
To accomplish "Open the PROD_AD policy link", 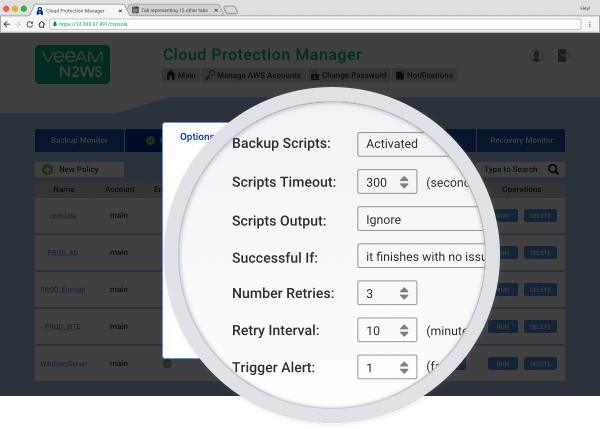I will (x=63, y=253).
